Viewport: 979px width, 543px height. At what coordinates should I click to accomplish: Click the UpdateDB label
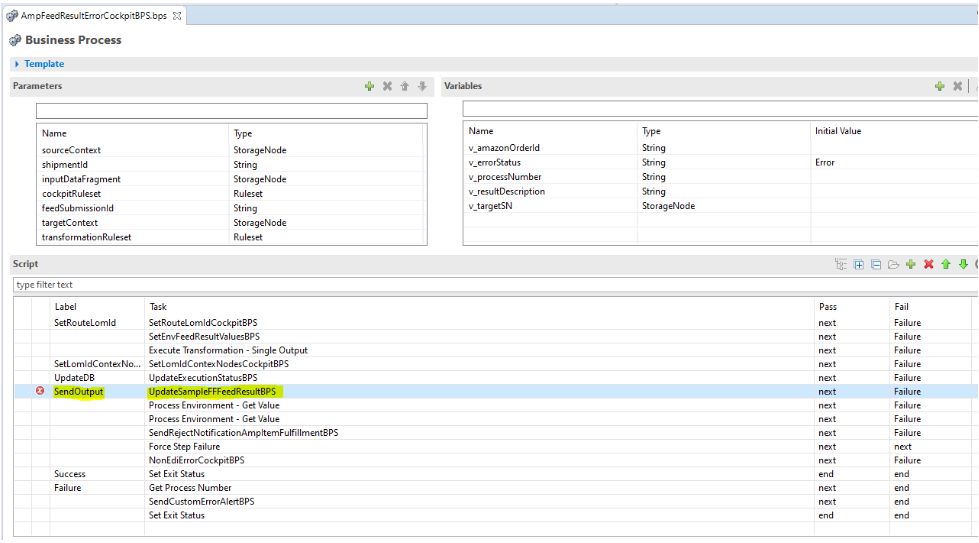[74, 378]
